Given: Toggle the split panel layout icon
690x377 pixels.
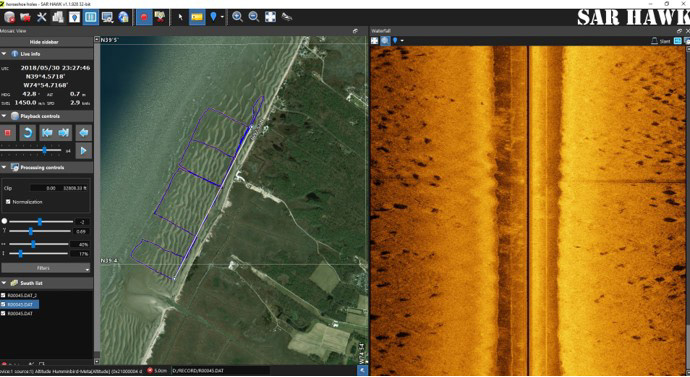Looking at the screenshot, I should click(x=91, y=17).
